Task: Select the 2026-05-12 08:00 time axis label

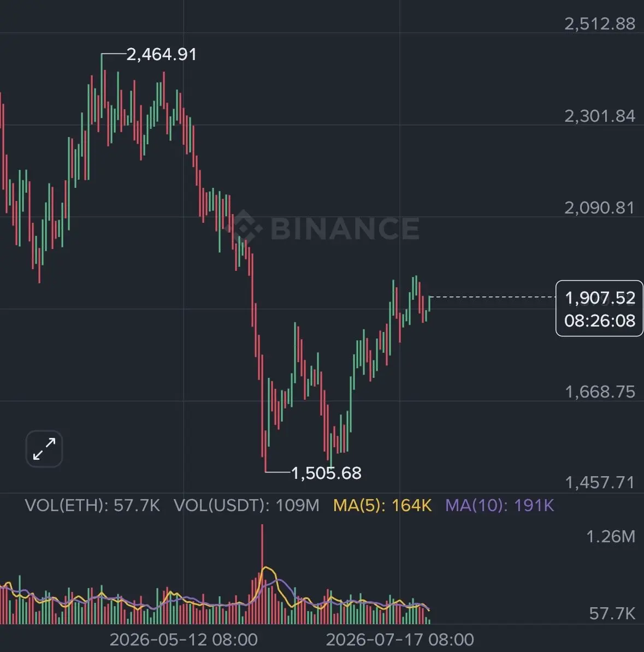Action: pos(184,639)
